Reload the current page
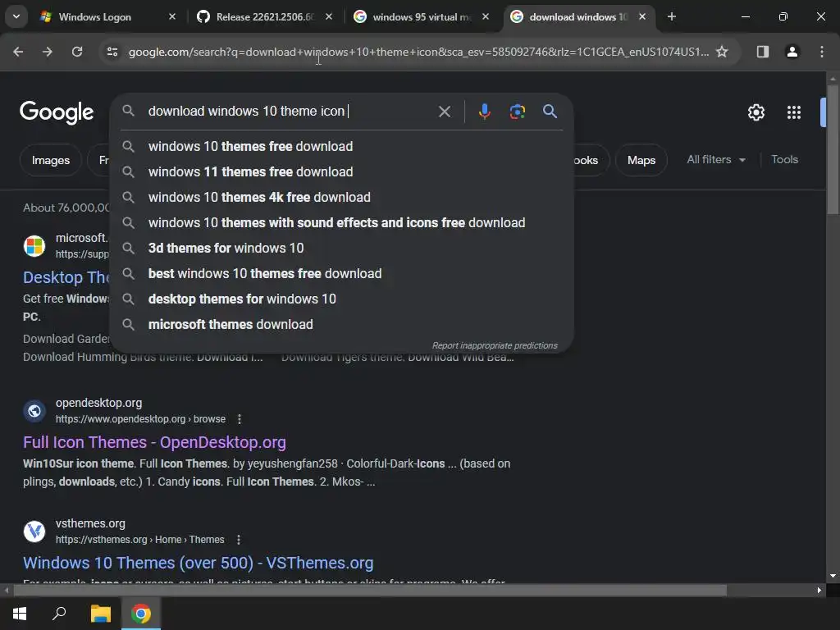This screenshot has height=630, width=840. point(77,52)
